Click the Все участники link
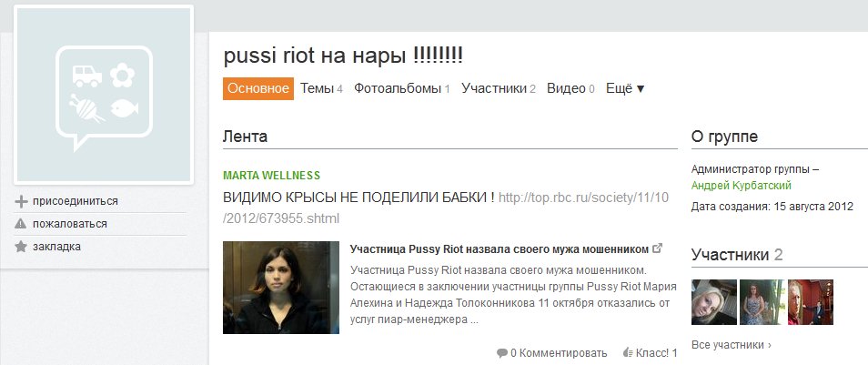Image resolution: width=868 pixels, height=365 pixels. 732,345
